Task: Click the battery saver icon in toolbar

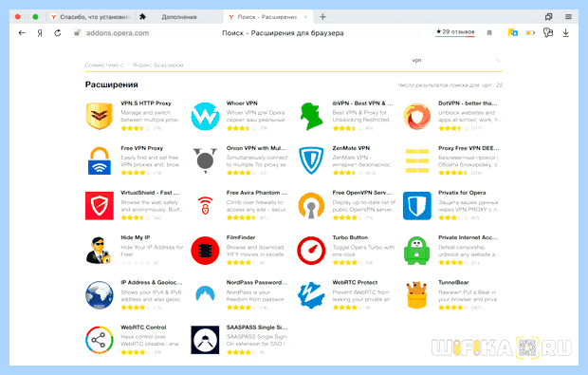Action: pos(530,33)
